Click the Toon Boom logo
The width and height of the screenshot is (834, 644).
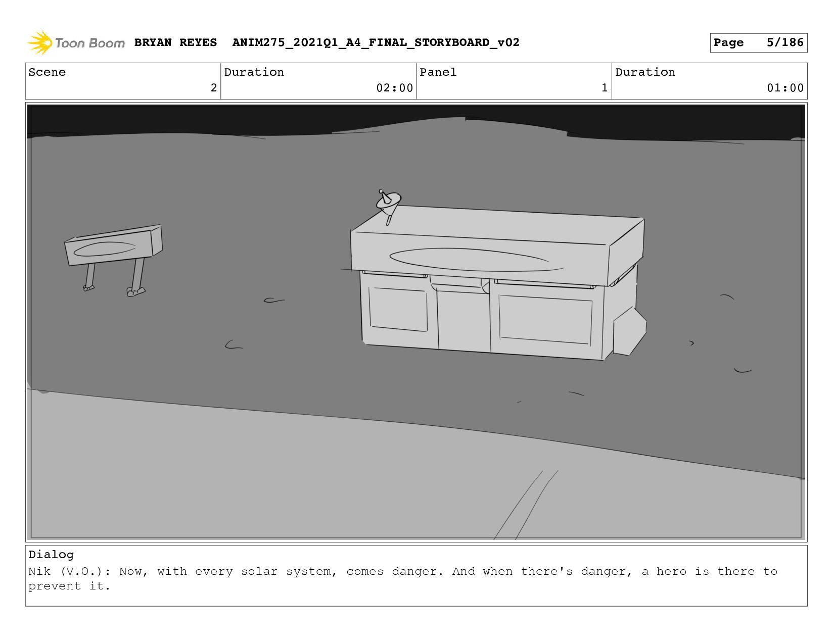tap(76, 43)
